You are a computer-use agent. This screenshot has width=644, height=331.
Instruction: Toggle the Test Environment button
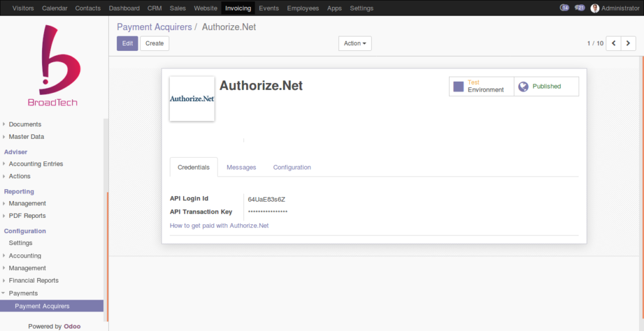pos(481,87)
